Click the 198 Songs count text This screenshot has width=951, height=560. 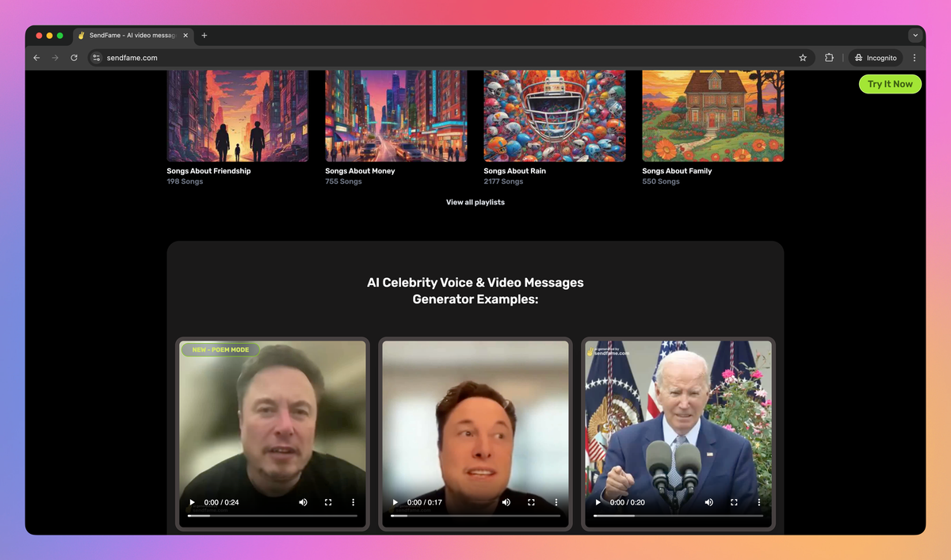point(185,181)
